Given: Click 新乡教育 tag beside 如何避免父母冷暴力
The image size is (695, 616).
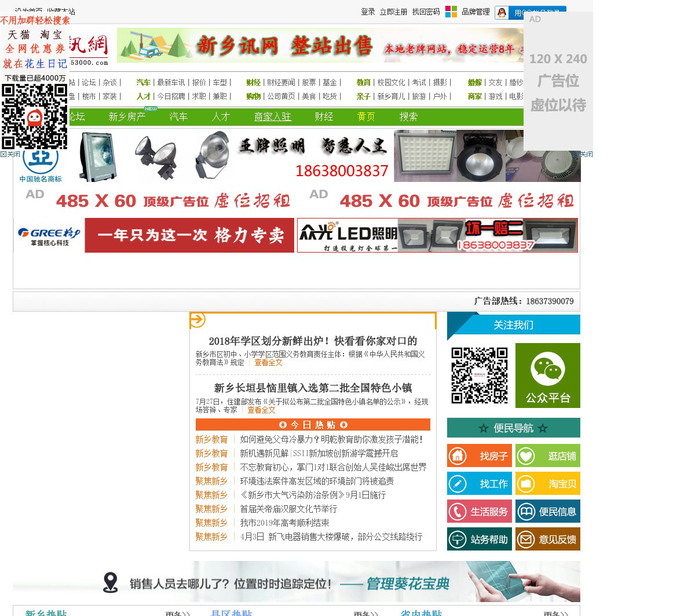Looking at the screenshot, I should point(211,439).
